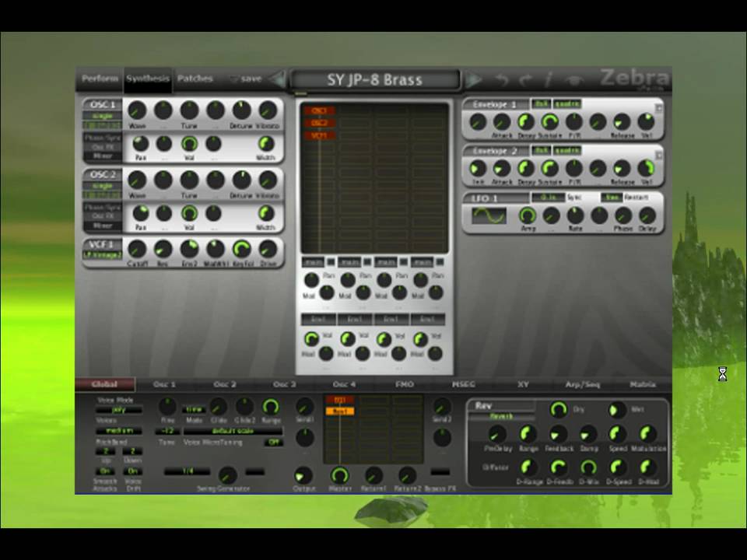
Task: Click the OSC 1 Detune knob
Action: (241, 110)
